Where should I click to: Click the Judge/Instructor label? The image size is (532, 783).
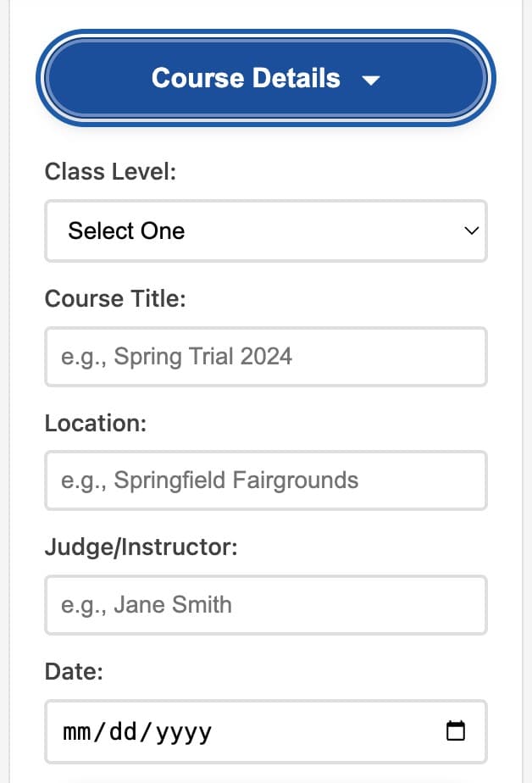(x=142, y=547)
